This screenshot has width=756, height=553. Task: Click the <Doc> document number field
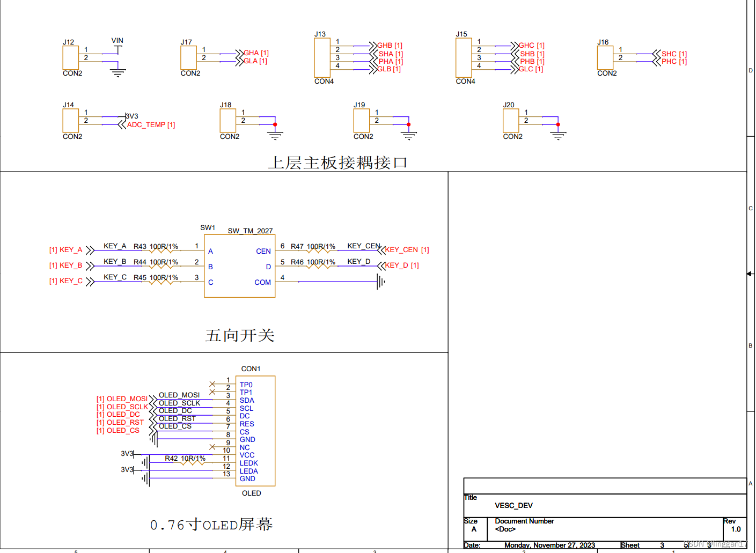click(x=505, y=529)
